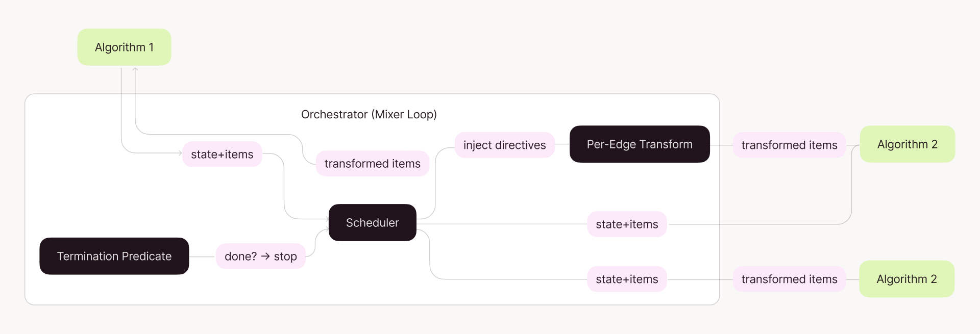Viewport: 980px width, 334px height.
Task: Select transformed items label beside lower Algorithm 2
Action: click(x=789, y=279)
